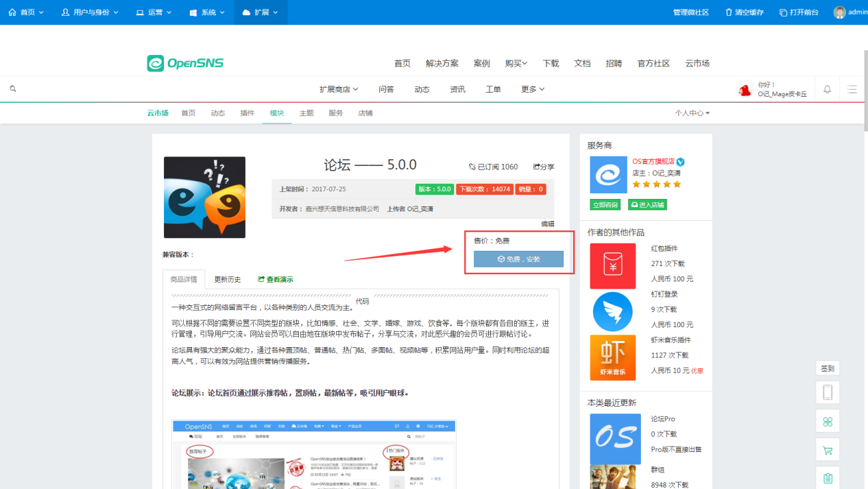
Task: Expand the 用户与身份 admin menu
Action: click(90, 12)
